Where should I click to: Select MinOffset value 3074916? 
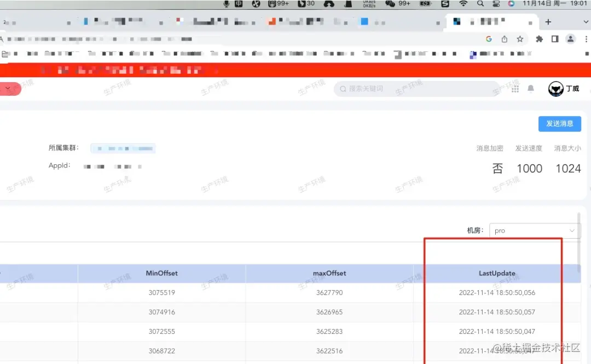[x=161, y=313]
